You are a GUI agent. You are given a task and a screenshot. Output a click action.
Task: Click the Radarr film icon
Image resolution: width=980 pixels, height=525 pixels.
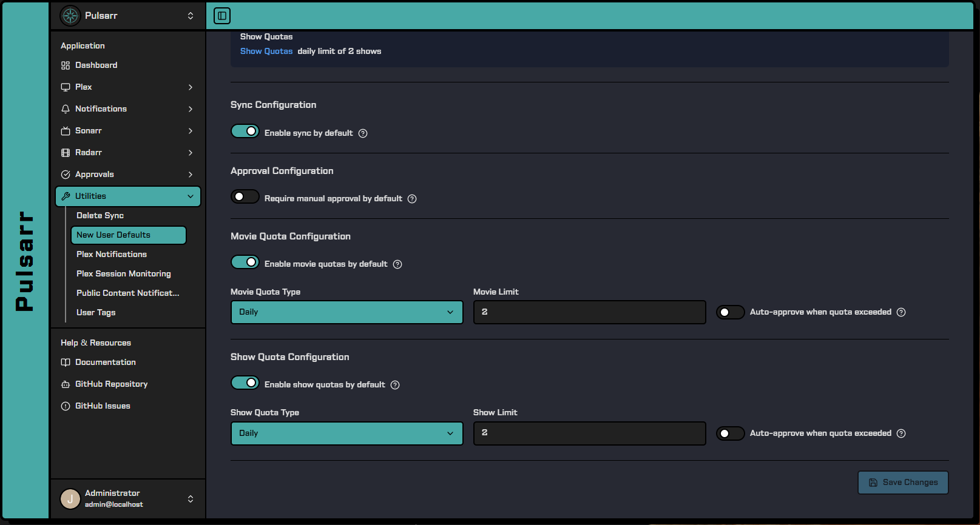click(66, 153)
